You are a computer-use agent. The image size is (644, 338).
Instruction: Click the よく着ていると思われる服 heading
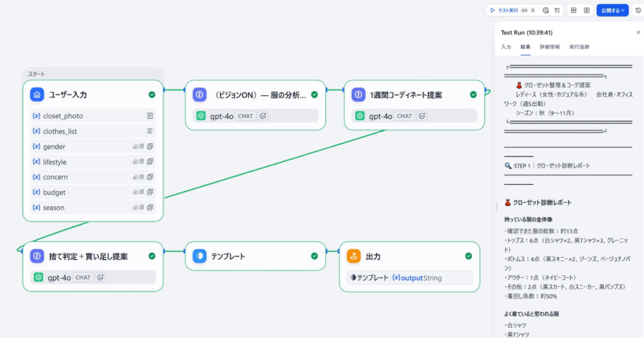pos(531,313)
